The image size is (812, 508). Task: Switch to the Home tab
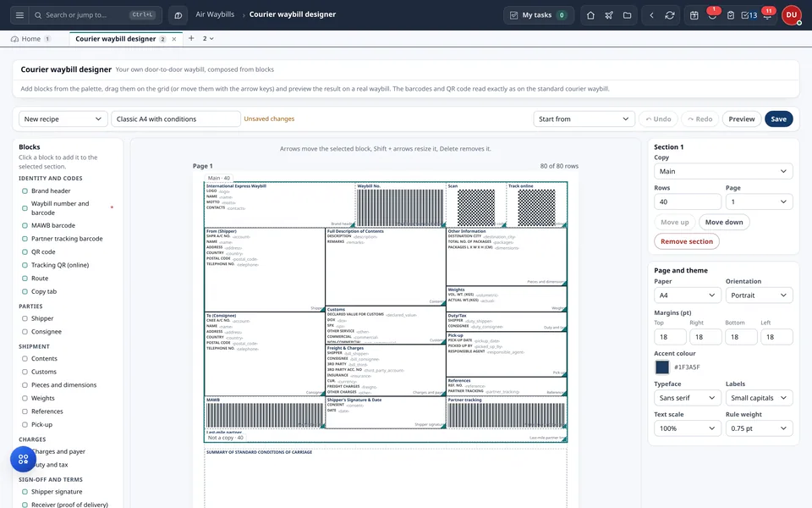tap(30, 39)
